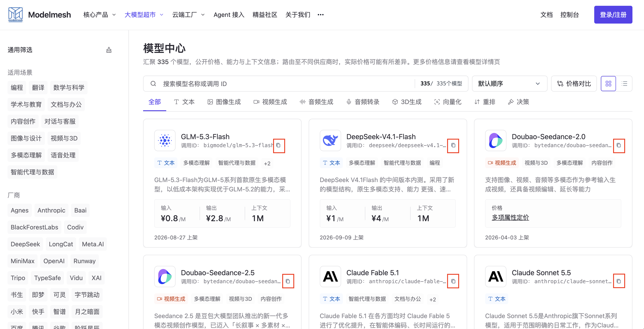644x329 pixels.
Task: Expand the 核心产品 navigation dropdown
Action: click(100, 15)
